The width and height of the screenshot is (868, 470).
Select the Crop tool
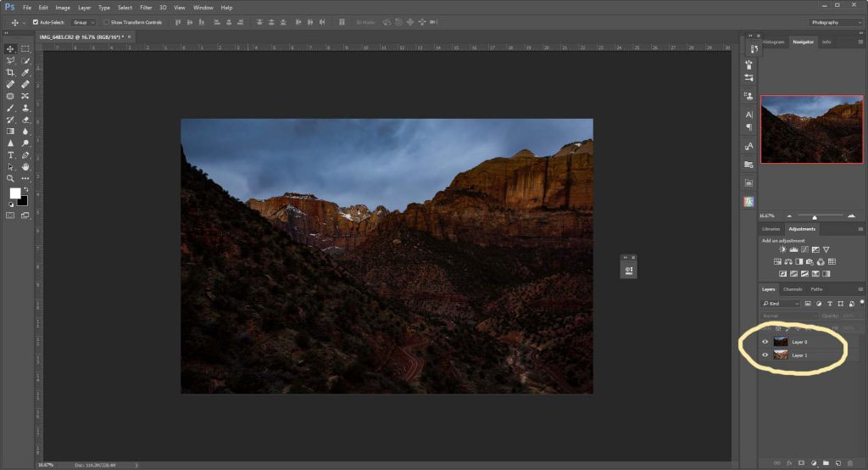[x=11, y=73]
